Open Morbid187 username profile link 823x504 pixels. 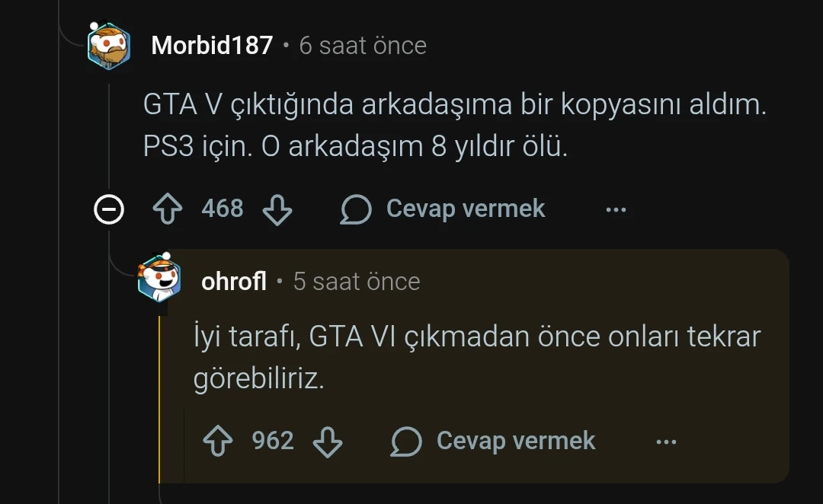tap(212, 46)
